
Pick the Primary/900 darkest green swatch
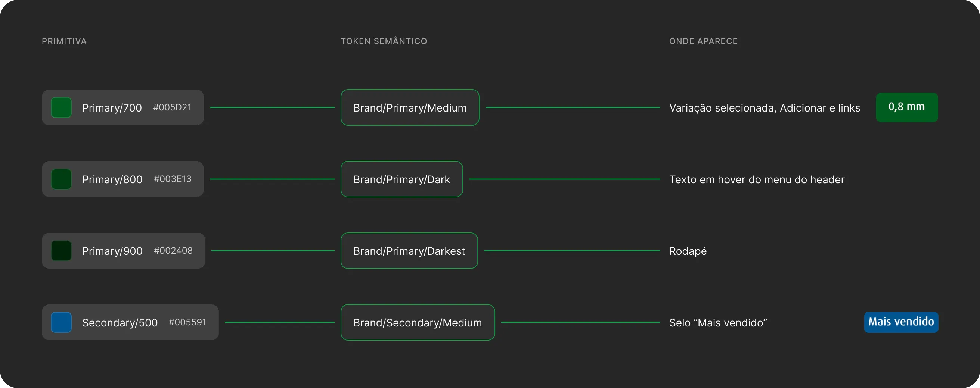point(61,251)
